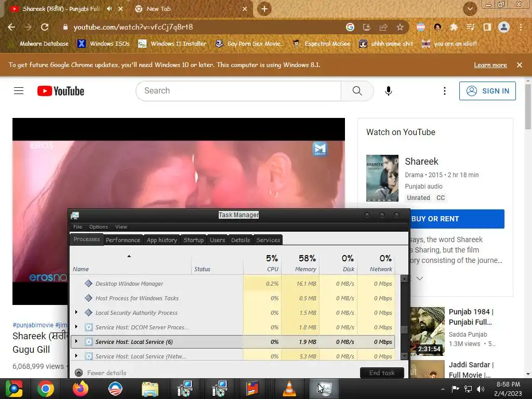
Task: Sort processes by the Memory column header
Action: tap(300, 263)
